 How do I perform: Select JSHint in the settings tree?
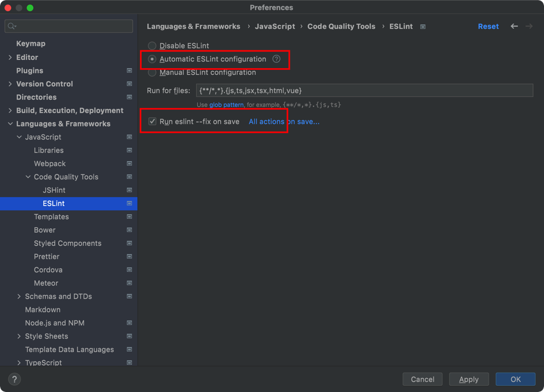point(54,190)
